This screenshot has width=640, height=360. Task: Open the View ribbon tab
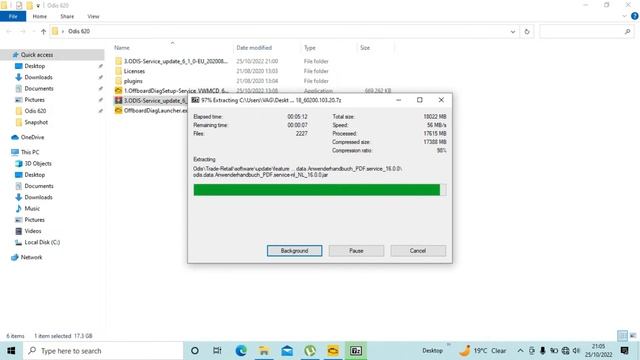(93, 16)
